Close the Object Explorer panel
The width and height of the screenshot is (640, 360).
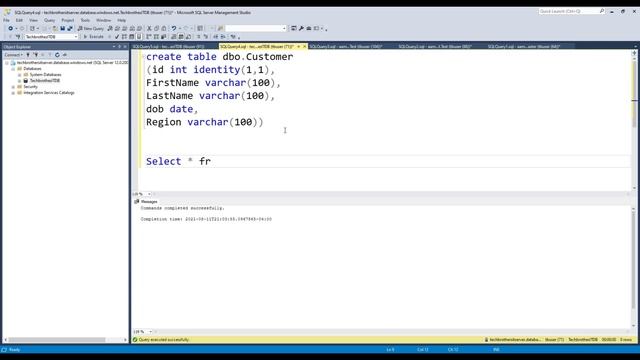click(125, 47)
